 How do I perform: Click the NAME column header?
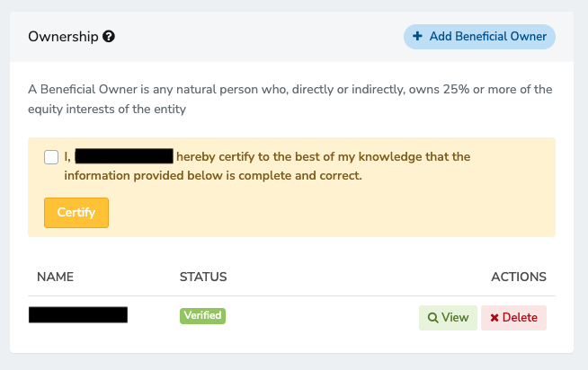[x=55, y=277]
